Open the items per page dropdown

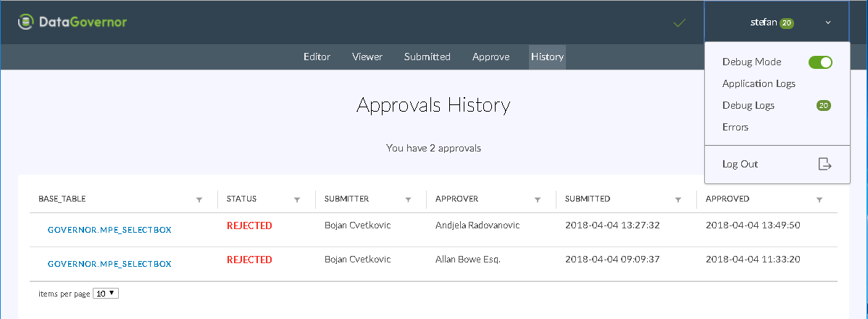pyautogui.click(x=106, y=294)
